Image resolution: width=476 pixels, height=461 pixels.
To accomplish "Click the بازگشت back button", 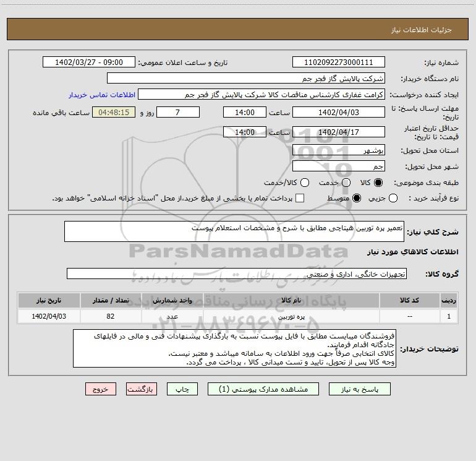I will [142, 389].
